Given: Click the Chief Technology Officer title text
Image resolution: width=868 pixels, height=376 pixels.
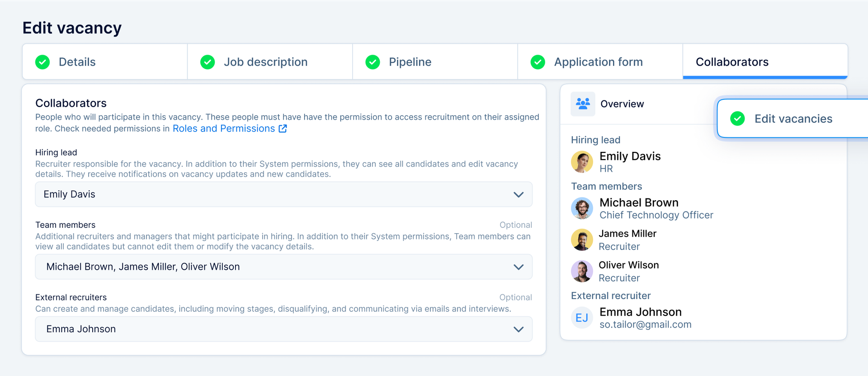Looking at the screenshot, I should coord(656,215).
